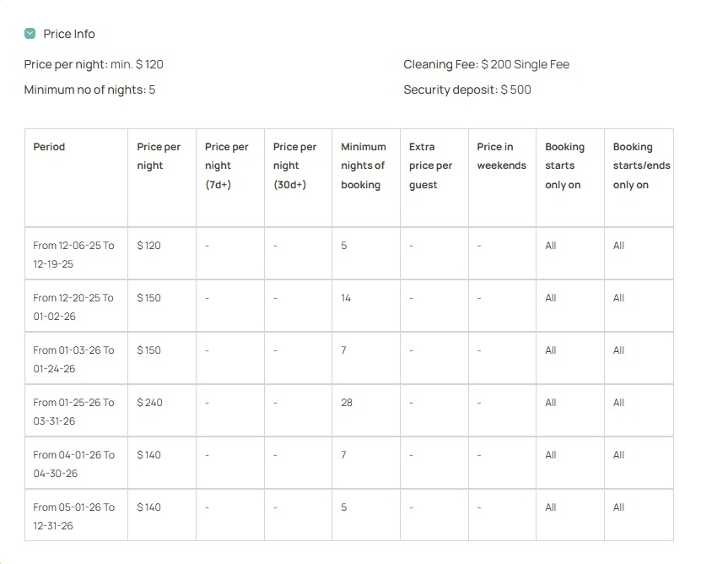Click the From 05-01-26 To 12-31-26 period cell
Screen dimensions: 728x564
[73, 516]
